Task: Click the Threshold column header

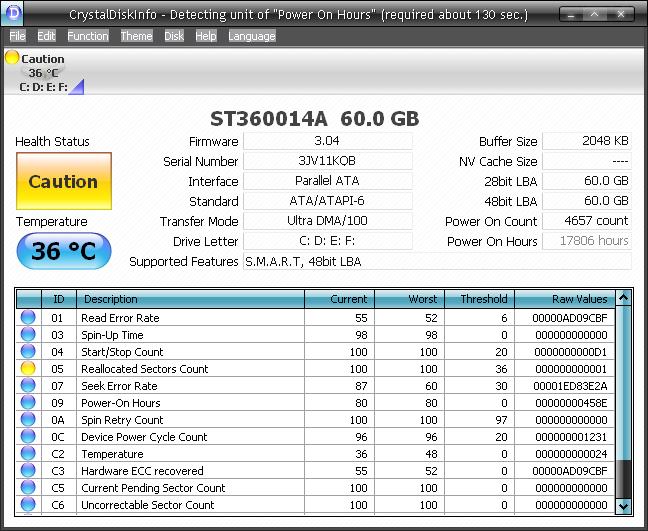Action: tap(479, 299)
